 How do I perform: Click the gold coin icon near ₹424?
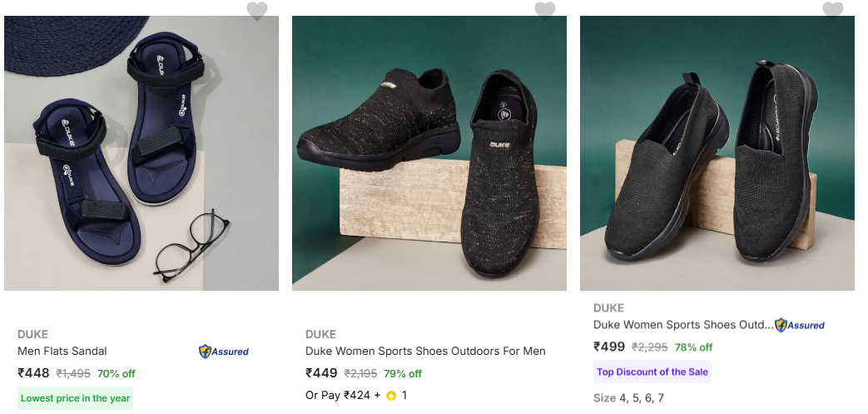(391, 396)
